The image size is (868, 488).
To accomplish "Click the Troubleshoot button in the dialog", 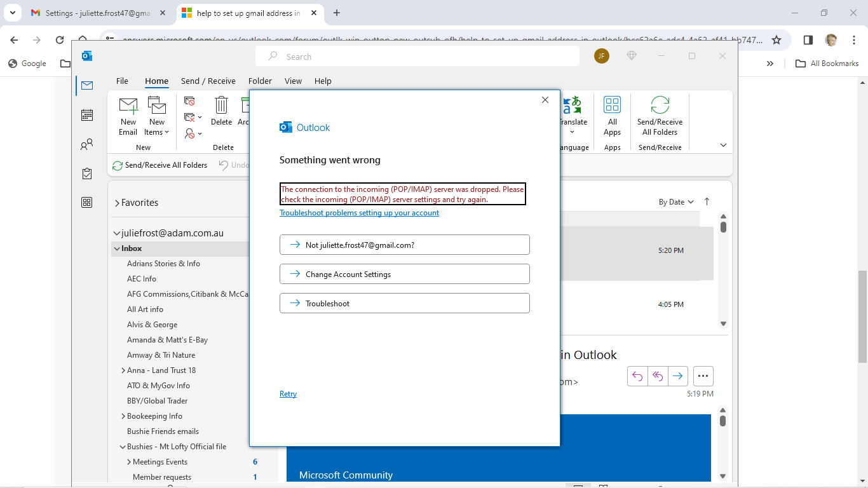I will pyautogui.click(x=404, y=303).
